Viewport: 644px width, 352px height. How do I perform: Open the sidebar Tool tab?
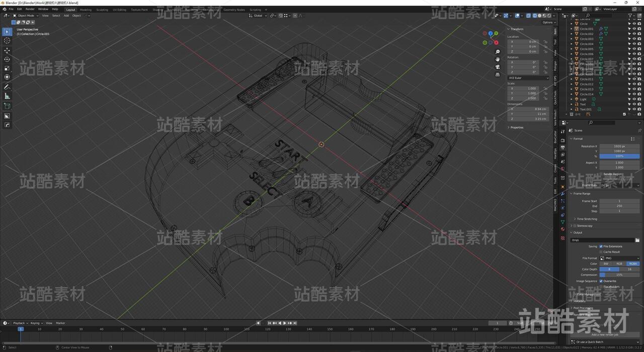[x=555, y=43]
